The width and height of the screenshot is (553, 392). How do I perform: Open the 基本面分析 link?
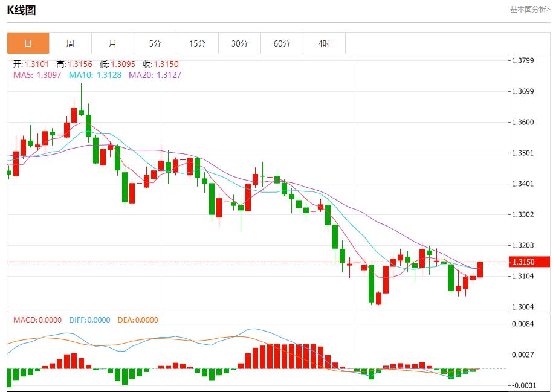pyautogui.click(x=529, y=10)
